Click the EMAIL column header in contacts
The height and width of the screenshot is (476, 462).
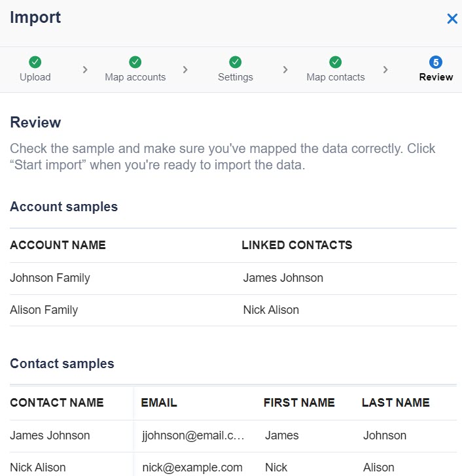click(x=159, y=403)
